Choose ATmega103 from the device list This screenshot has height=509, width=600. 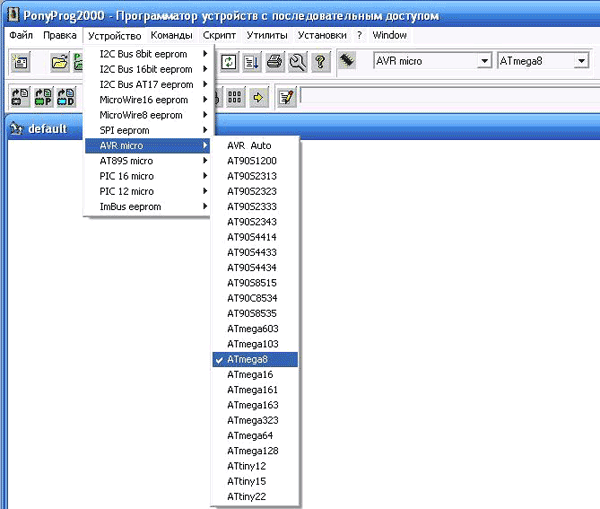[255, 344]
